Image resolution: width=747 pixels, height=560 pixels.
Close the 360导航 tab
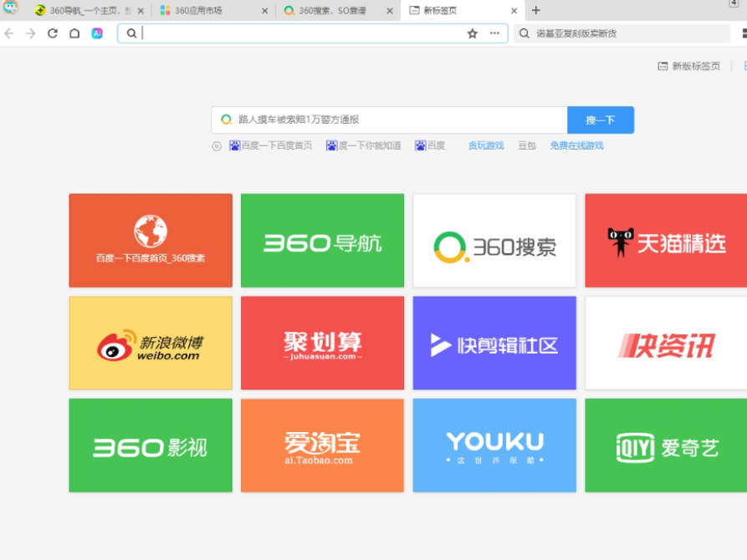[x=141, y=11]
